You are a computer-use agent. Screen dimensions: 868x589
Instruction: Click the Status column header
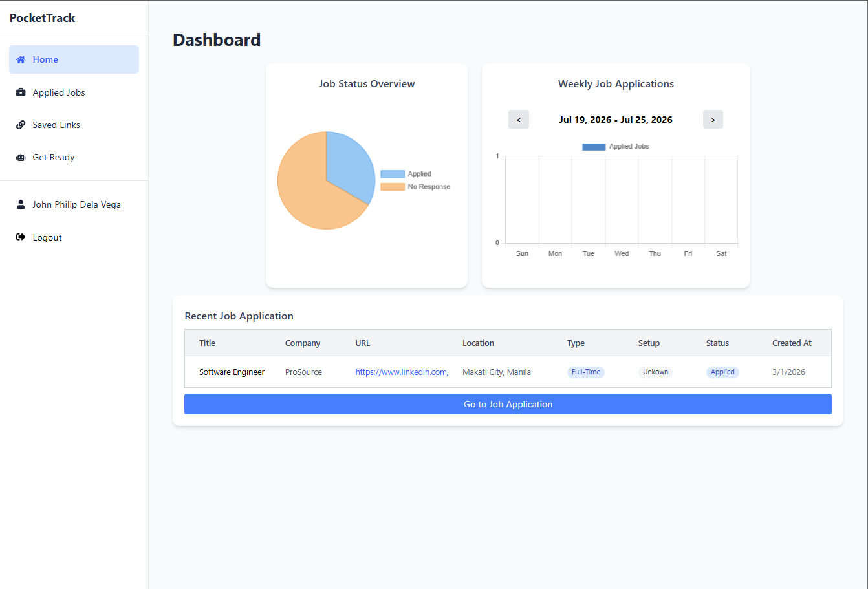click(717, 343)
